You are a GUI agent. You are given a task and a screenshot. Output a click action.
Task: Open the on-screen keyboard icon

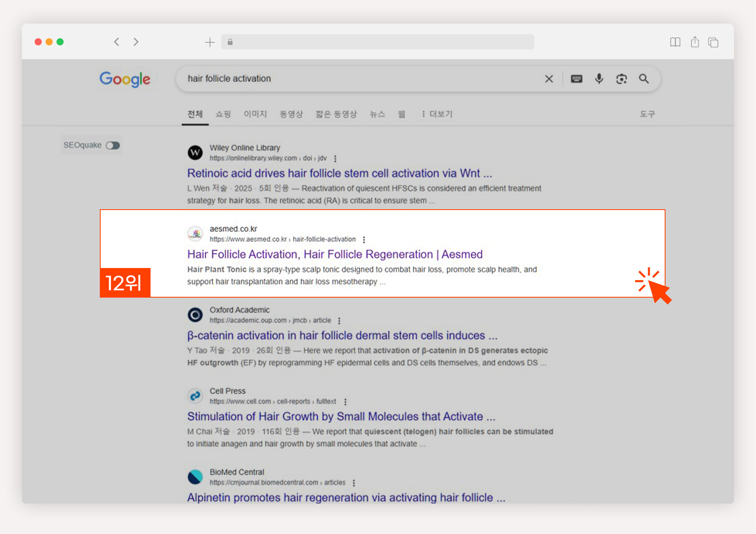tap(576, 79)
